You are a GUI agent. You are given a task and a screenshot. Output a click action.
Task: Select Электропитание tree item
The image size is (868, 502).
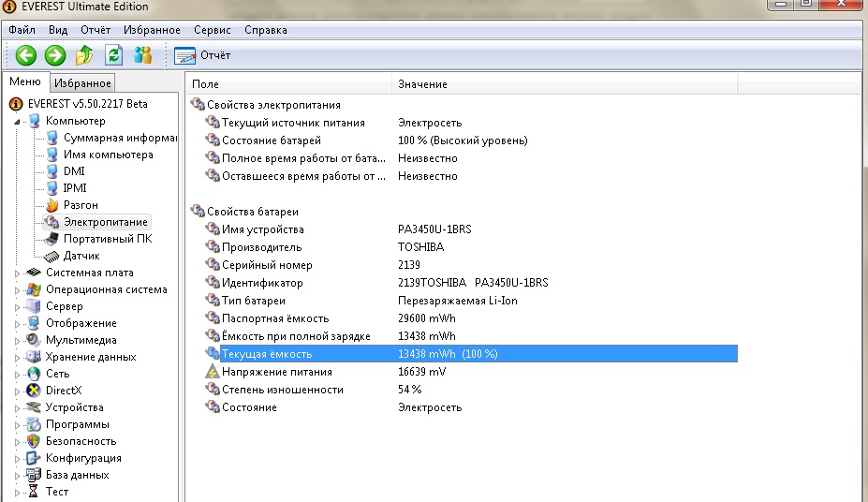click(x=105, y=222)
